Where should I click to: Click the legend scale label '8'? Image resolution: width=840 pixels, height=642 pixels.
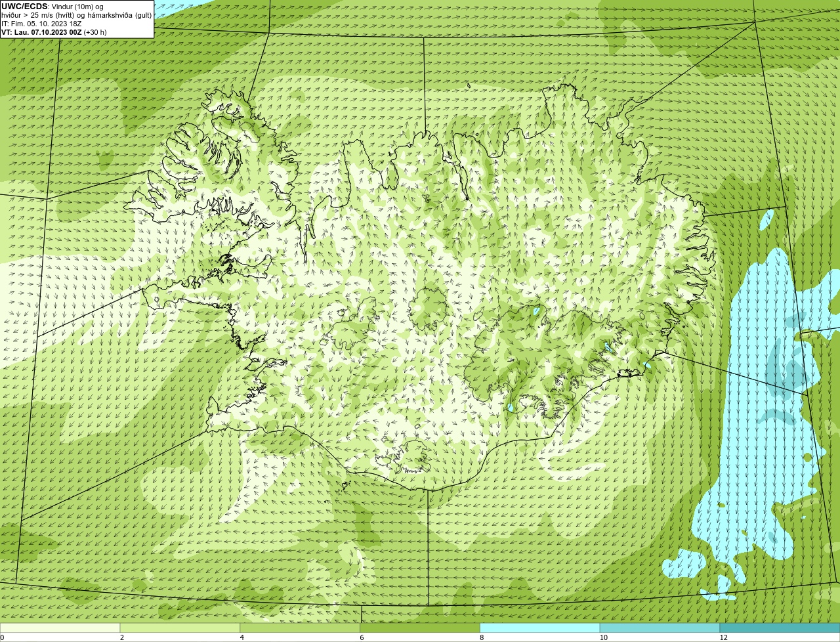[x=481, y=637]
